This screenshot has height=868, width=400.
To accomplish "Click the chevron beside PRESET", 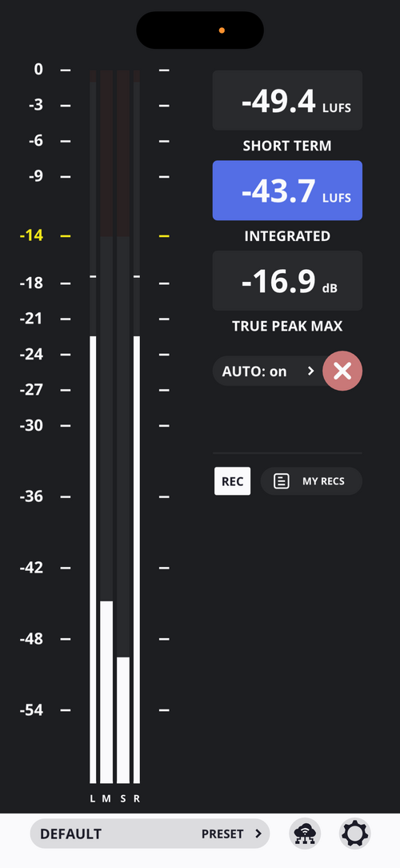I will click(x=258, y=834).
